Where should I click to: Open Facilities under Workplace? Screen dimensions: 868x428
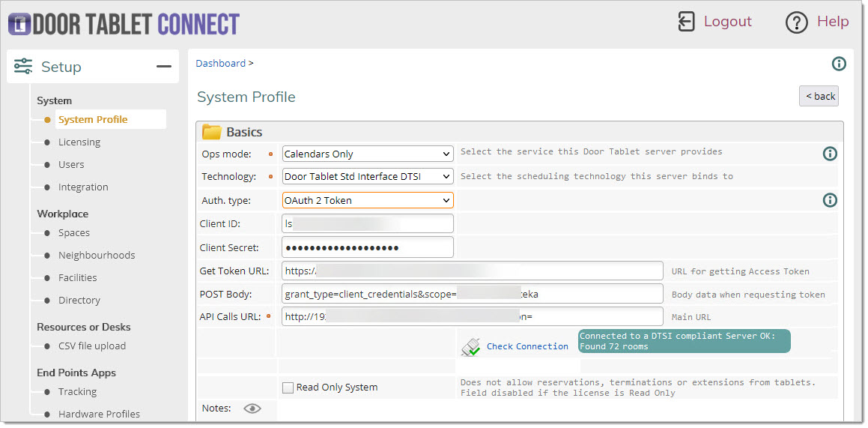coord(77,278)
